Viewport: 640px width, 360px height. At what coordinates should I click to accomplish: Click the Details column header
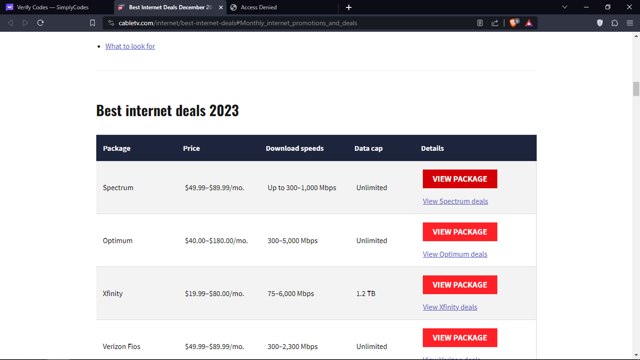pyautogui.click(x=432, y=148)
